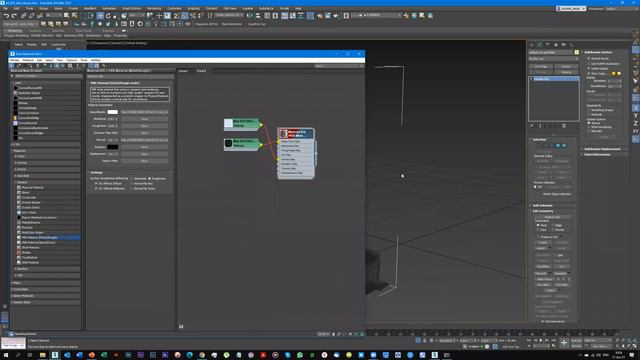Toggle AO Affects Reflection checkbox
Viewport: 640px width, 360px height.
click(x=96, y=189)
